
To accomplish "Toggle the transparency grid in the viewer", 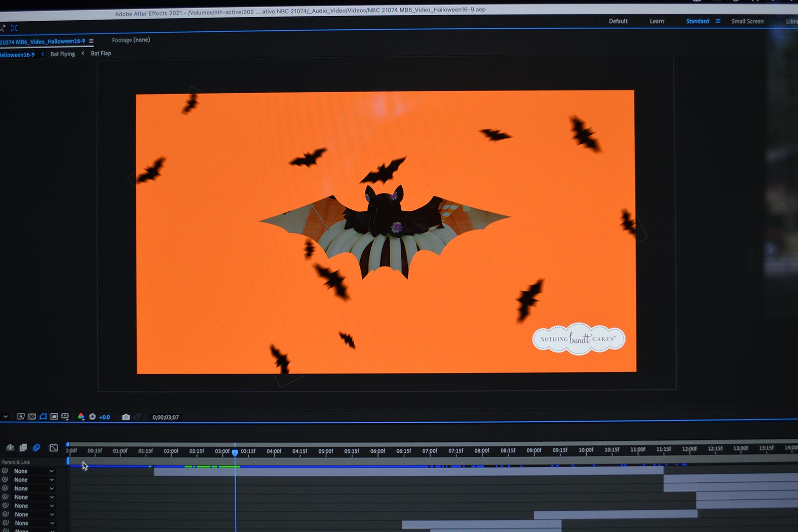I will [x=32, y=416].
